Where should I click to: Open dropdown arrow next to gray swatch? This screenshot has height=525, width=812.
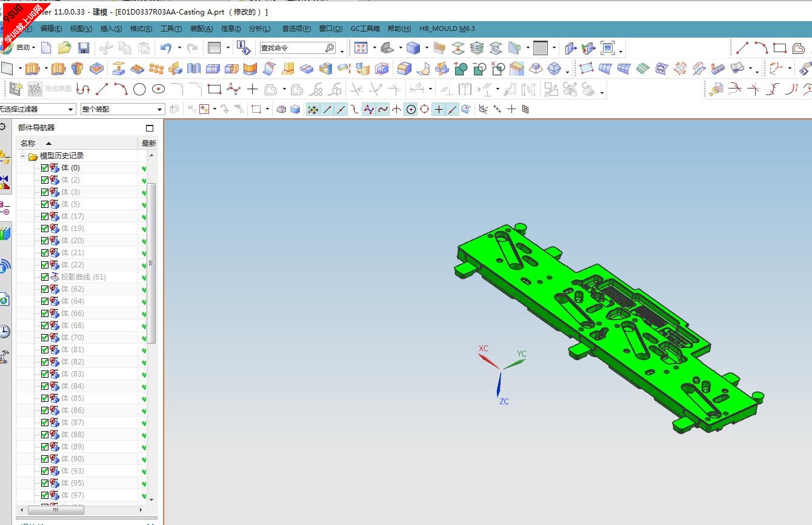(x=554, y=48)
